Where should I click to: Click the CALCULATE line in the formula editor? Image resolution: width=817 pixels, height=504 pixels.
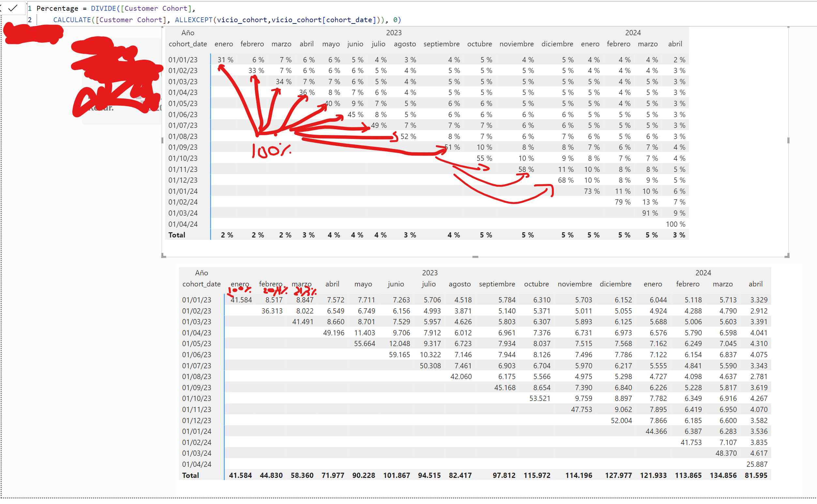coord(227,20)
